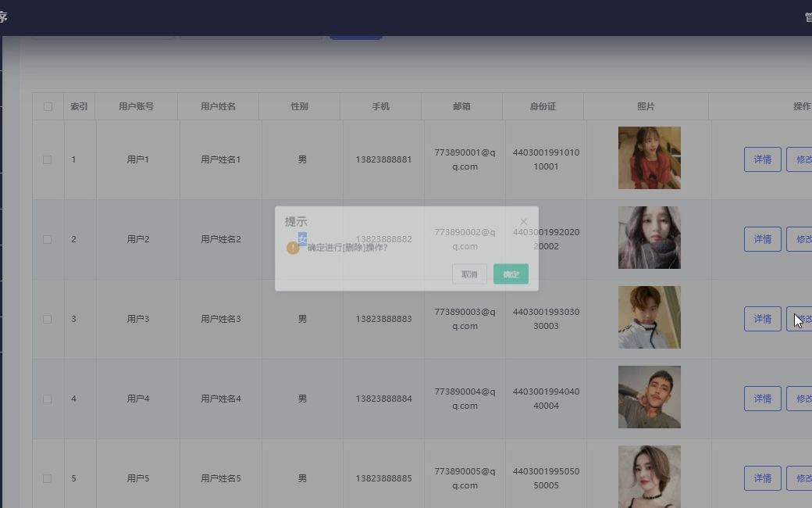The width and height of the screenshot is (812, 508).
Task: Click the 管理 menu in top-right corner
Action: click(x=806, y=16)
